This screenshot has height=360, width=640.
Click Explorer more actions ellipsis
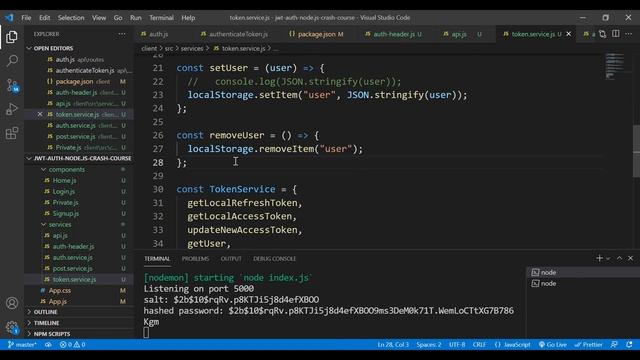pyautogui.click(x=122, y=34)
